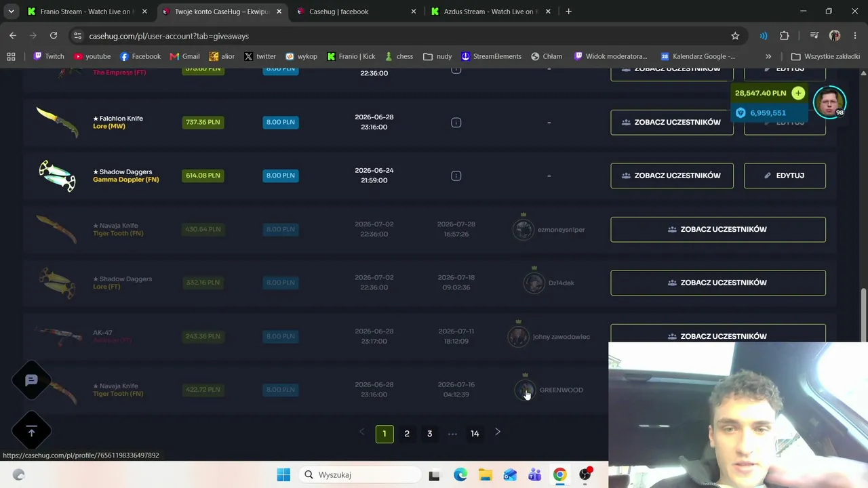The image size is (868, 488).
Task: Open the Chrome tab search dropdown
Action: point(11,12)
